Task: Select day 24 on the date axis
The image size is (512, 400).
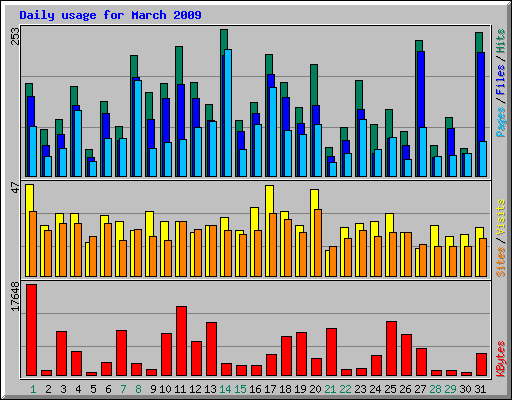Action: (x=375, y=389)
